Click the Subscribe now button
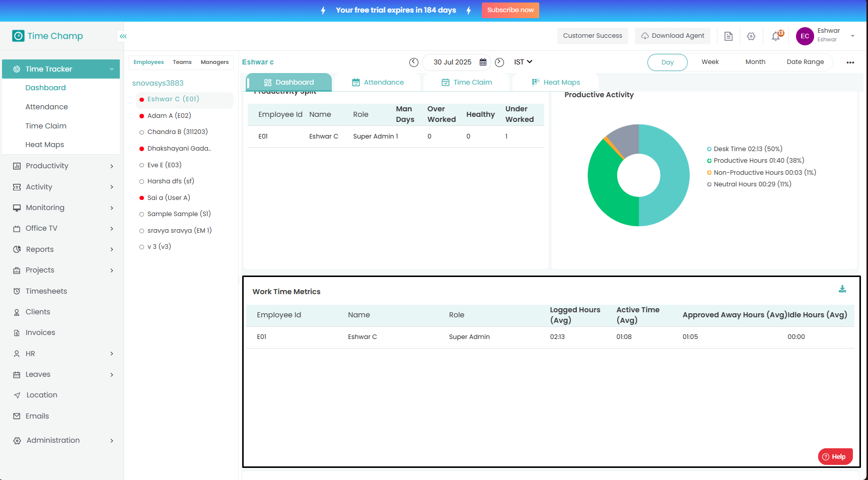 (510, 10)
